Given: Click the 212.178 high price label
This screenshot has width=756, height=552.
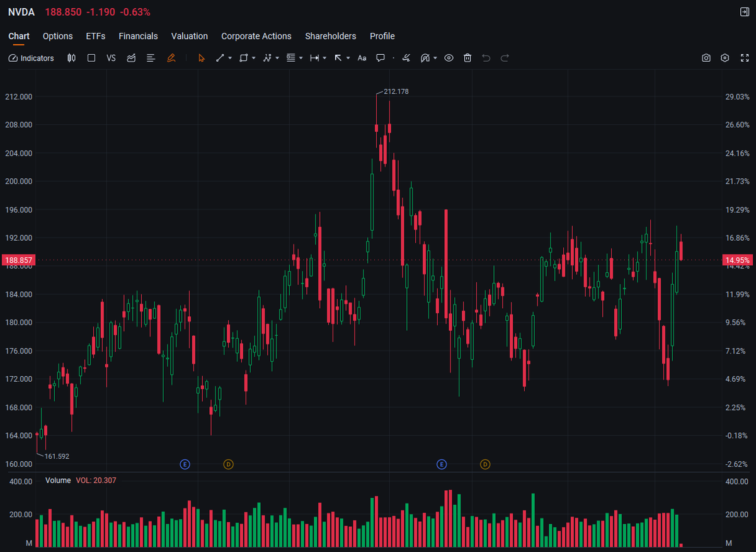Looking at the screenshot, I should pos(396,91).
